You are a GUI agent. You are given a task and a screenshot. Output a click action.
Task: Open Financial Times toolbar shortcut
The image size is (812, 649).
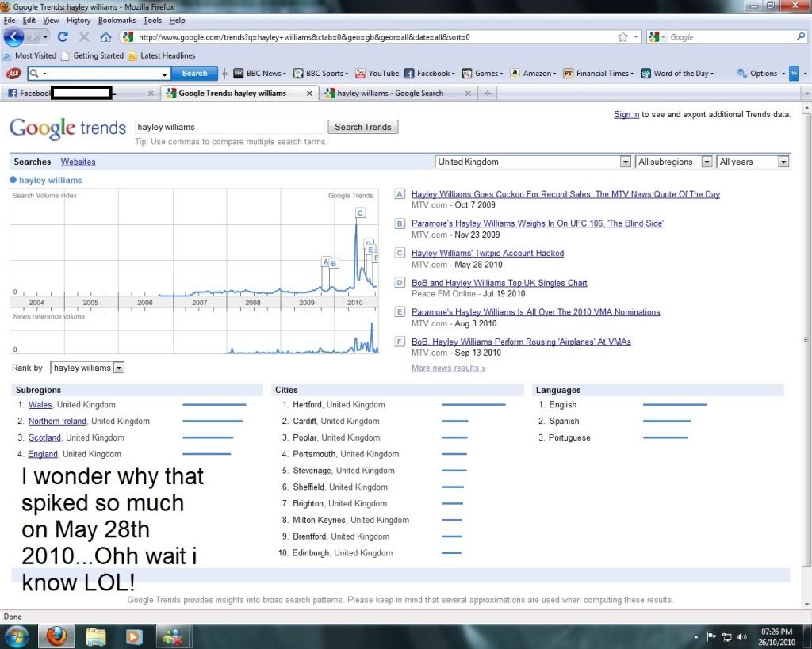(x=598, y=74)
